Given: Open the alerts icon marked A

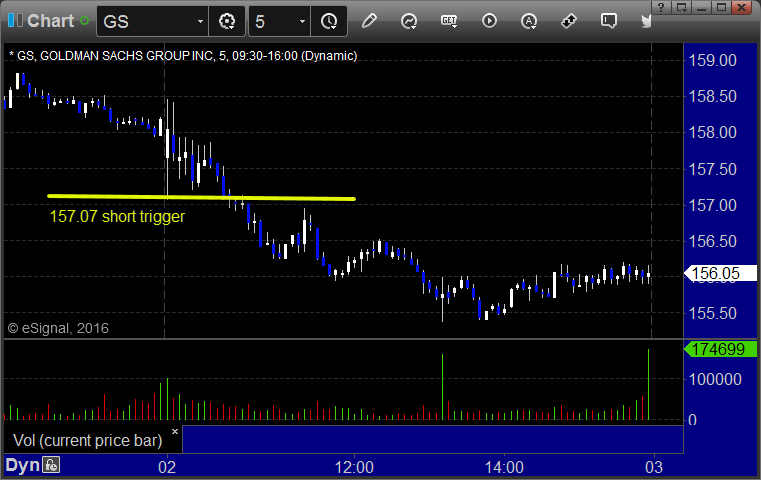Looking at the screenshot, I should click(529, 21).
